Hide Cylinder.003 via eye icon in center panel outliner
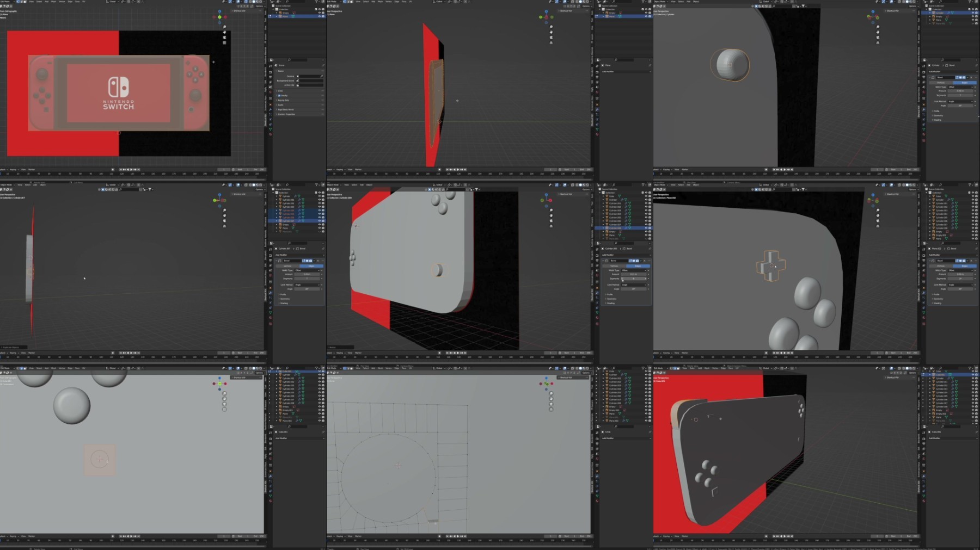Screen dimensions: 980x550 [646, 211]
